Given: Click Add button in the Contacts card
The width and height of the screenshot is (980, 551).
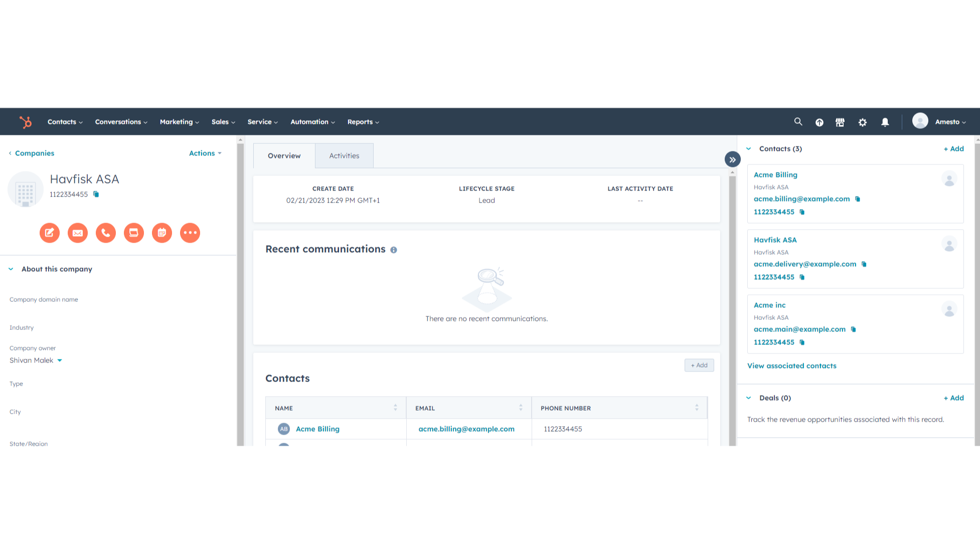Looking at the screenshot, I should click(x=699, y=365).
